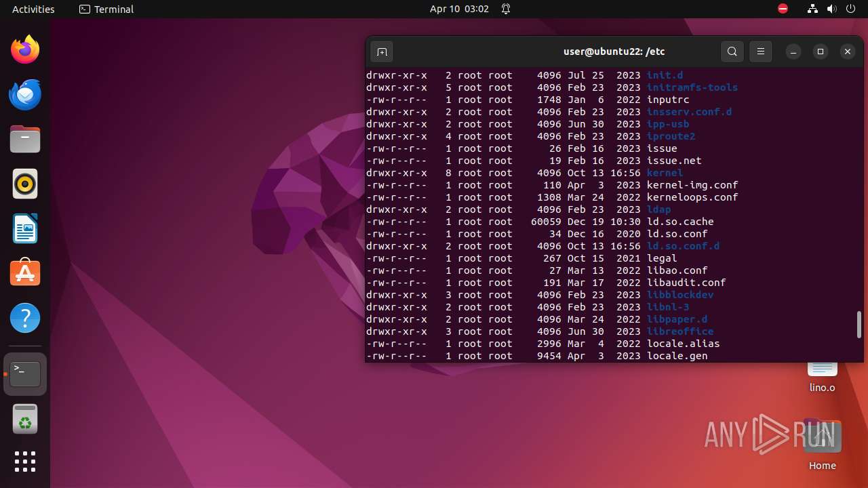Open Files manager from the dock
This screenshot has height=488, width=868.
click(25, 139)
